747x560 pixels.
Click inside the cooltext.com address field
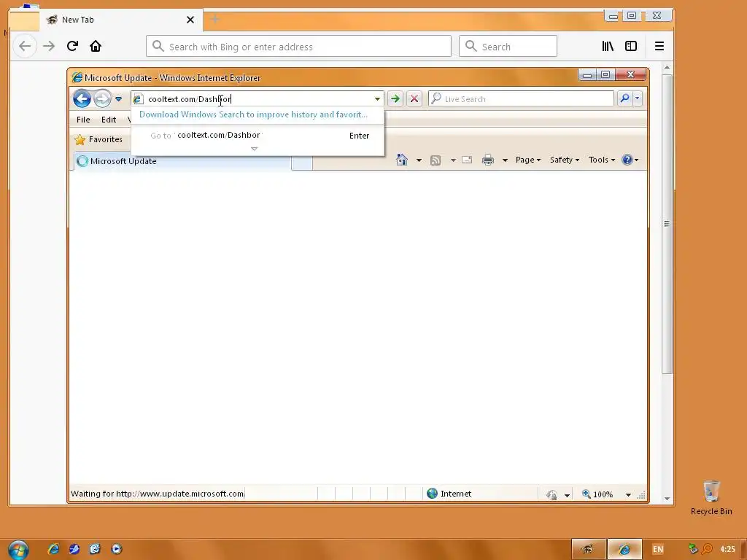click(x=258, y=99)
